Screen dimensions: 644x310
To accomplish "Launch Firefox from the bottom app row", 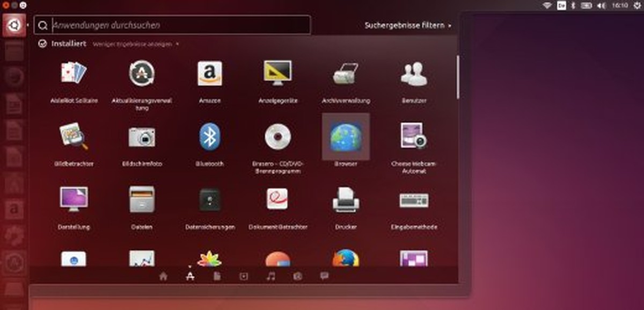I will point(346,258).
